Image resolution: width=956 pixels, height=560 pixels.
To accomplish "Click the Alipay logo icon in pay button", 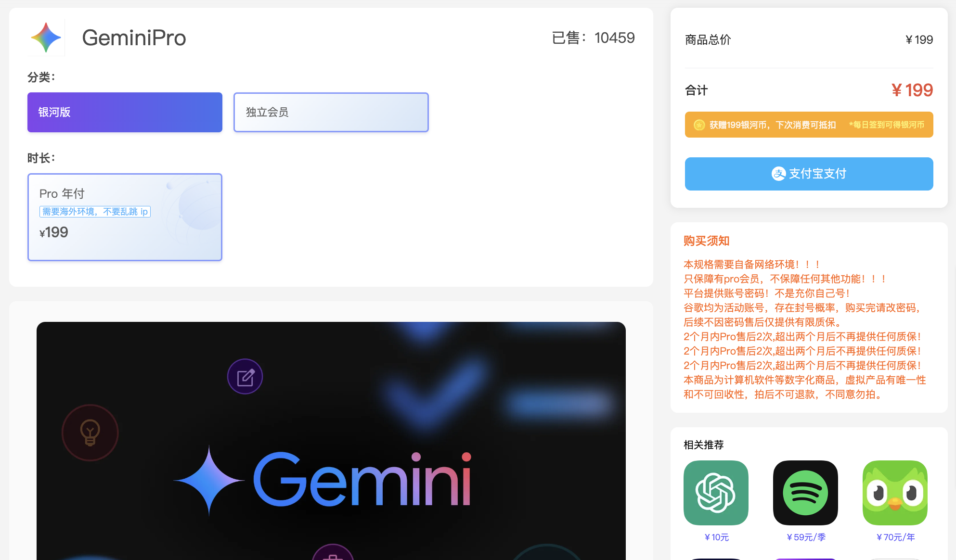I will click(x=778, y=174).
